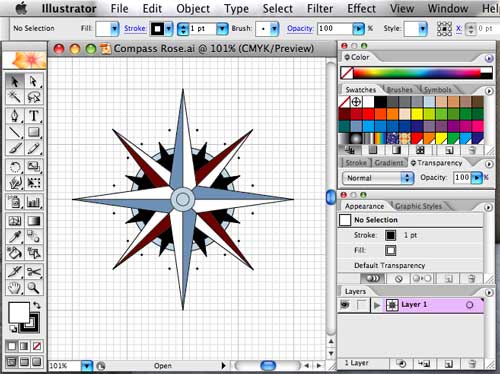Switch to Standard Screen Mode

[12, 362]
